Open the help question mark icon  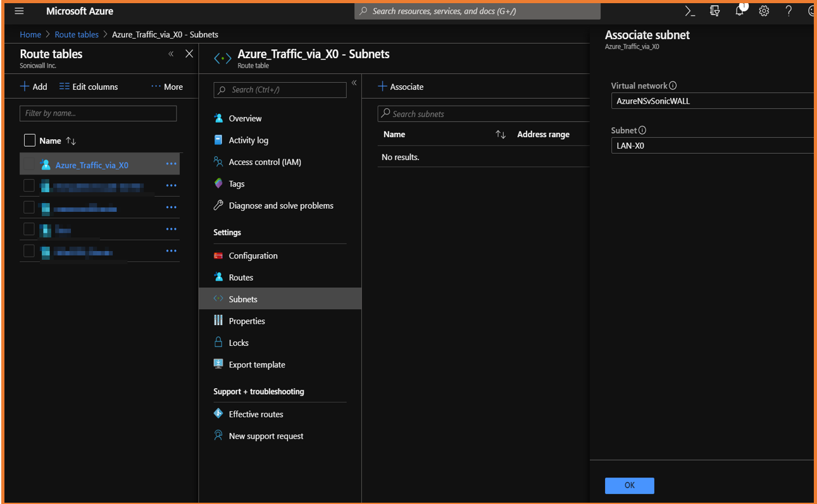point(789,11)
